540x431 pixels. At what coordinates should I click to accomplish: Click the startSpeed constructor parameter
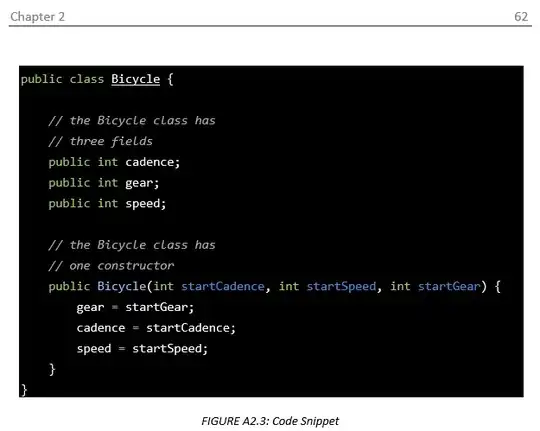pyautogui.click(x=341, y=286)
